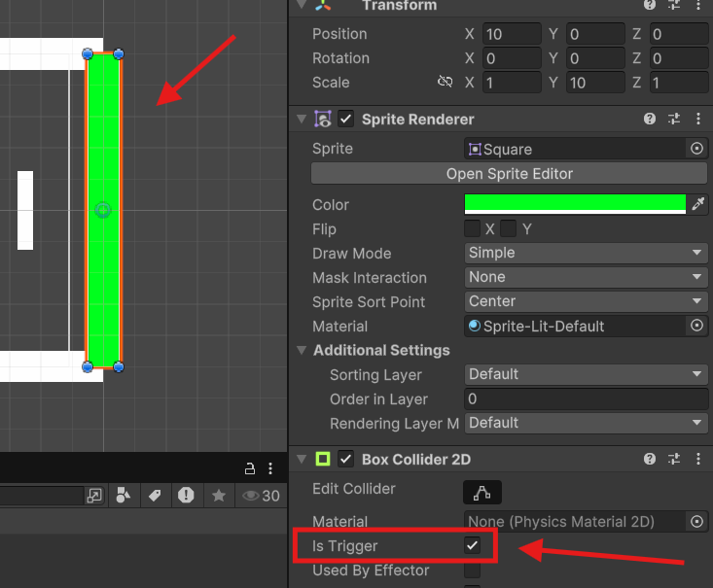
Task: Open object picker for Physics Material 2D
Action: 696,521
